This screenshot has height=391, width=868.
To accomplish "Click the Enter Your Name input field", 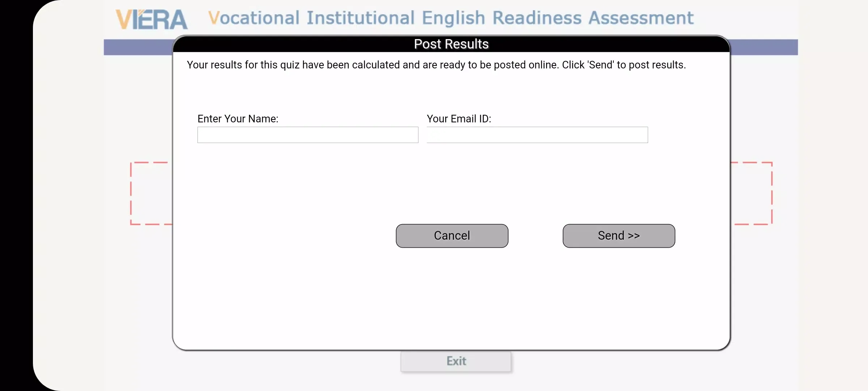I will (308, 135).
